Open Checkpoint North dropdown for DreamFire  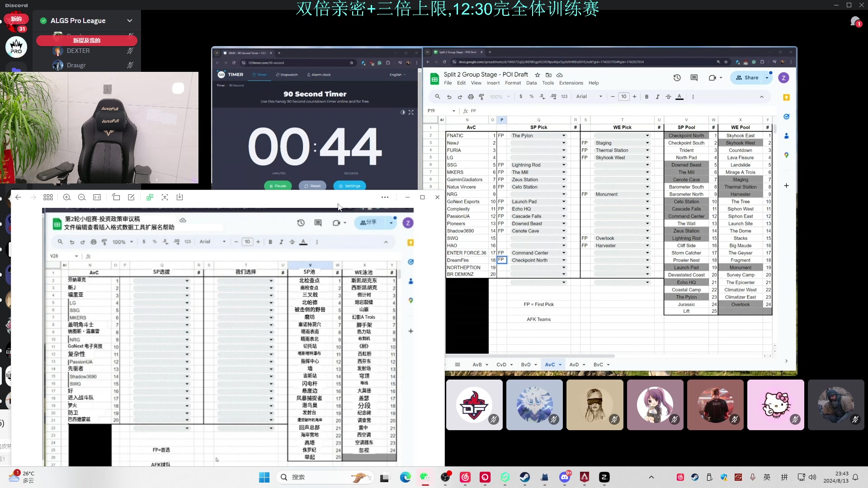(564, 260)
